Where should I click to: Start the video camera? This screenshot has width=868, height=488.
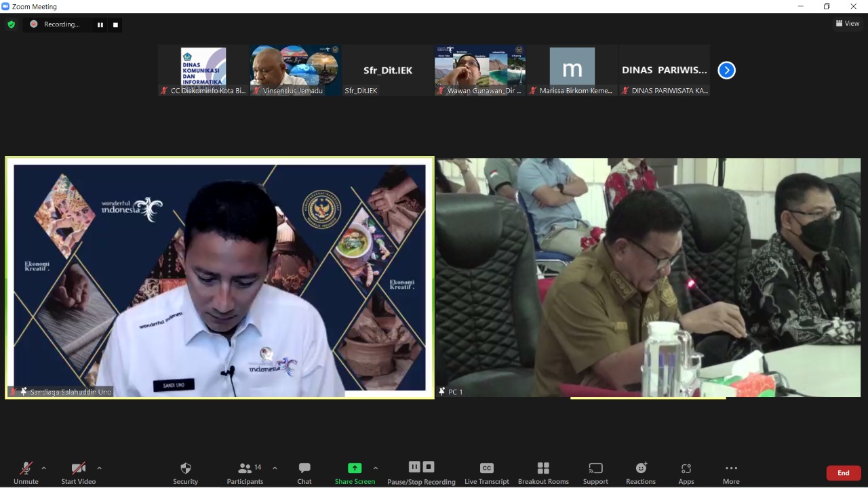pos(78,472)
